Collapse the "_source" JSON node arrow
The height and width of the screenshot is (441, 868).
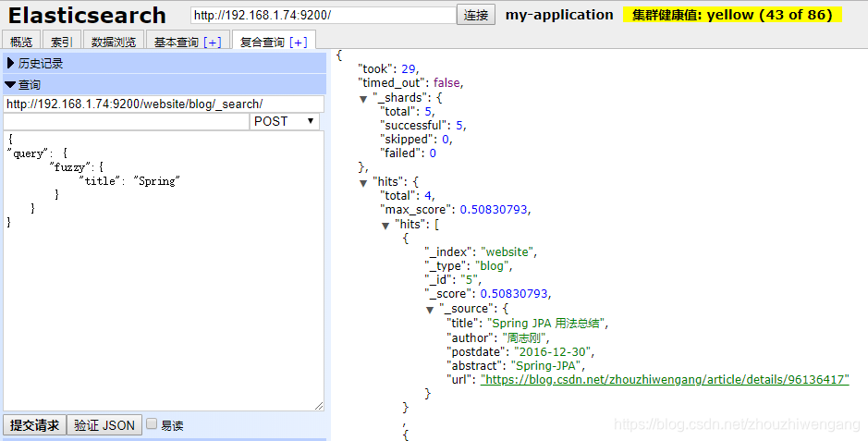430,310
